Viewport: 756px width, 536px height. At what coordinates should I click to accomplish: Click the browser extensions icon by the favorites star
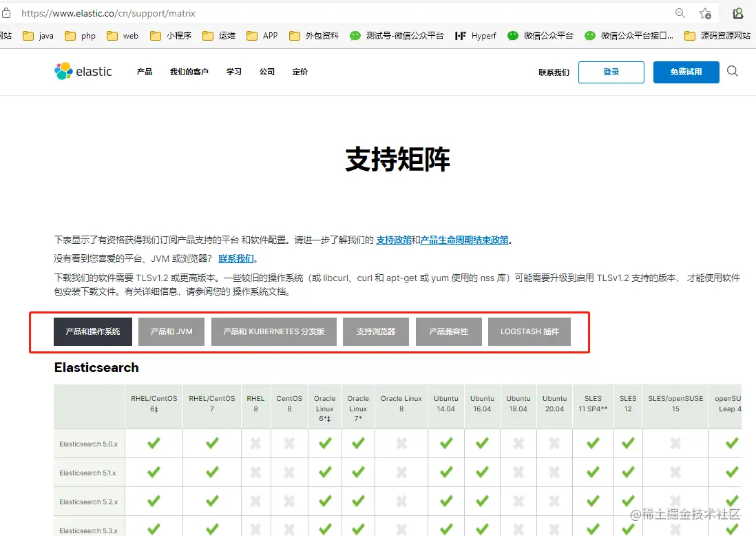point(738,14)
